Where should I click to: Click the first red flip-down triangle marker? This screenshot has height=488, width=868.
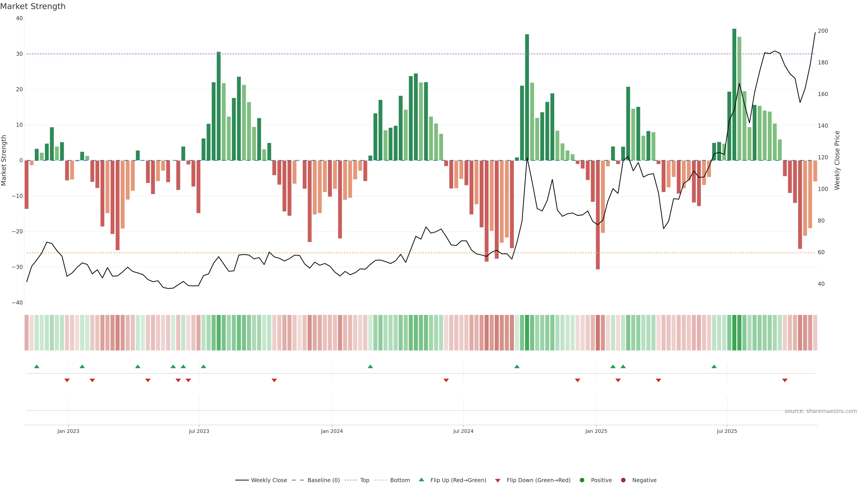tap(67, 380)
